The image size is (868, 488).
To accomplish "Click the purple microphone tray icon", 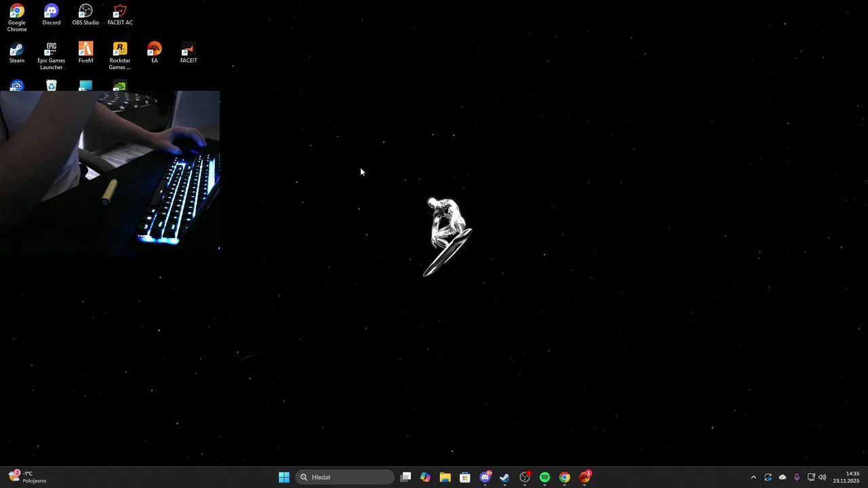I will pyautogui.click(x=797, y=477).
